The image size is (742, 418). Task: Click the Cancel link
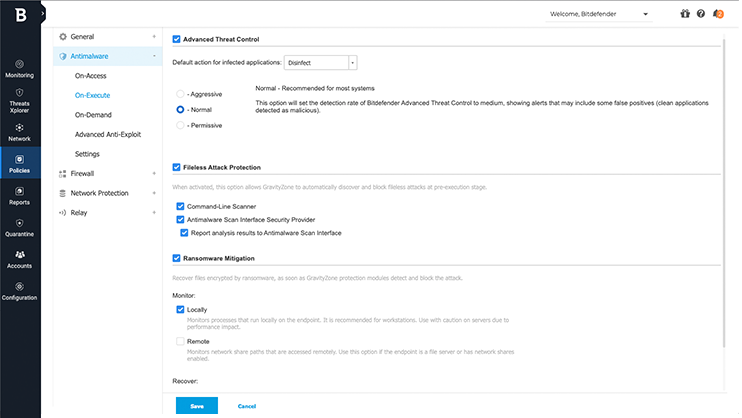click(247, 406)
